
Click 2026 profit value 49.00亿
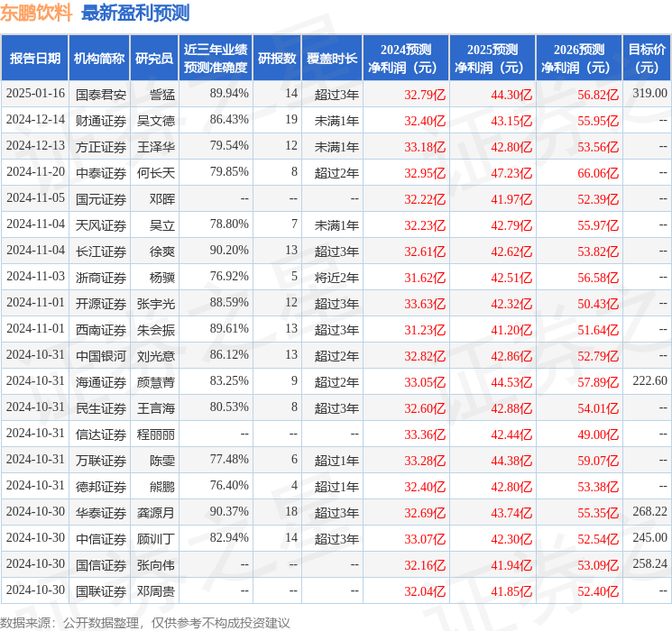[598, 434]
